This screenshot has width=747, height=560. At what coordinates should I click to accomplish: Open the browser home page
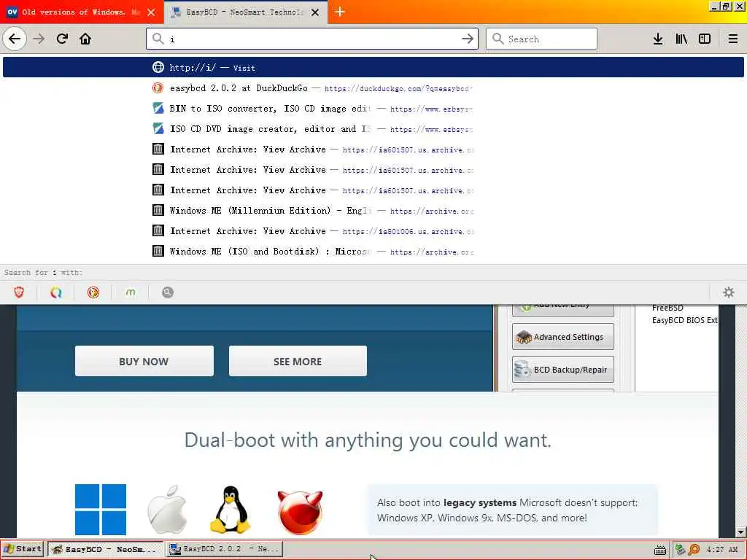(85, 39)
